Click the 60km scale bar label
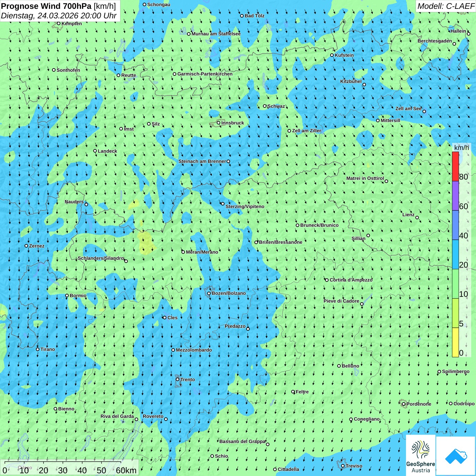476x476 pixels. coord(126,470)
